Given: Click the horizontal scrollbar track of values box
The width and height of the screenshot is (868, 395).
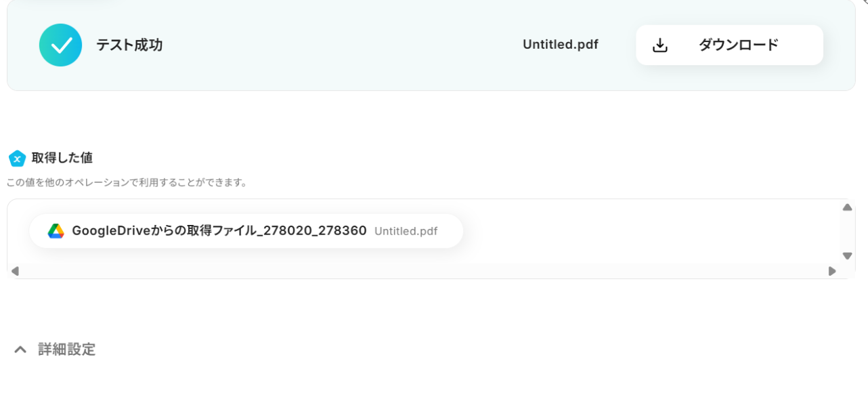Looking at the screenshot, I should coord(423,271).
